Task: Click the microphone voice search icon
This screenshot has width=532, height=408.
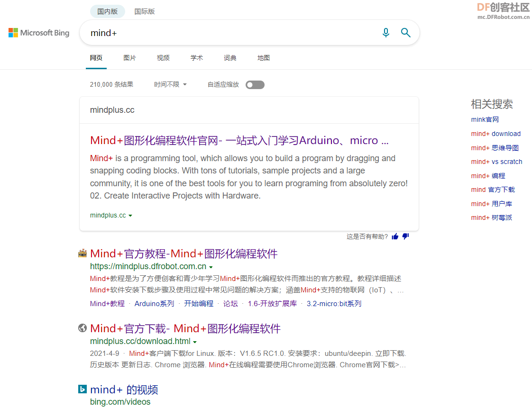Action: 386,33
